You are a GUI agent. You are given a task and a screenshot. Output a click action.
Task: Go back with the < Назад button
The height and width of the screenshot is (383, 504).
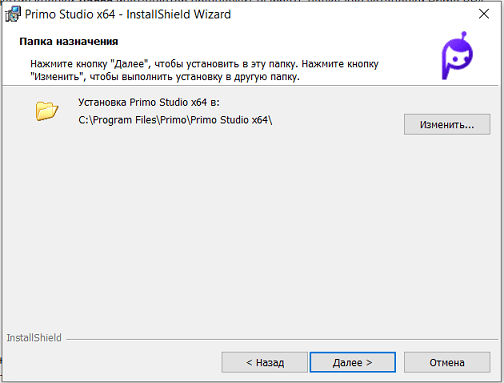(265, 362)
